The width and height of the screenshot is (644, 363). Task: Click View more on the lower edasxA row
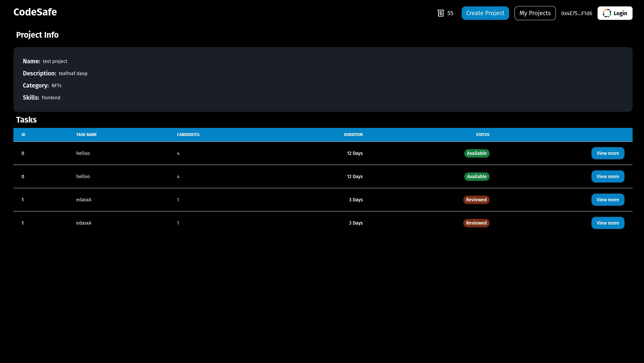pos(608,223)
